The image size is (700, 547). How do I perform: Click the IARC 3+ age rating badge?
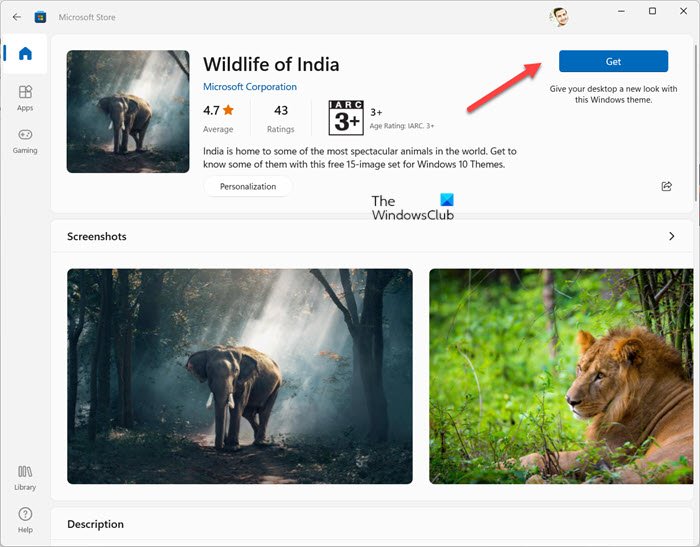pos(345,117)
